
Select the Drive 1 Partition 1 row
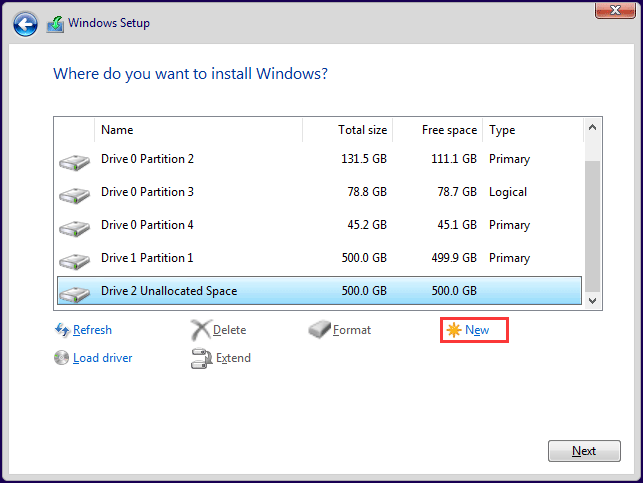tap(319, 258)
